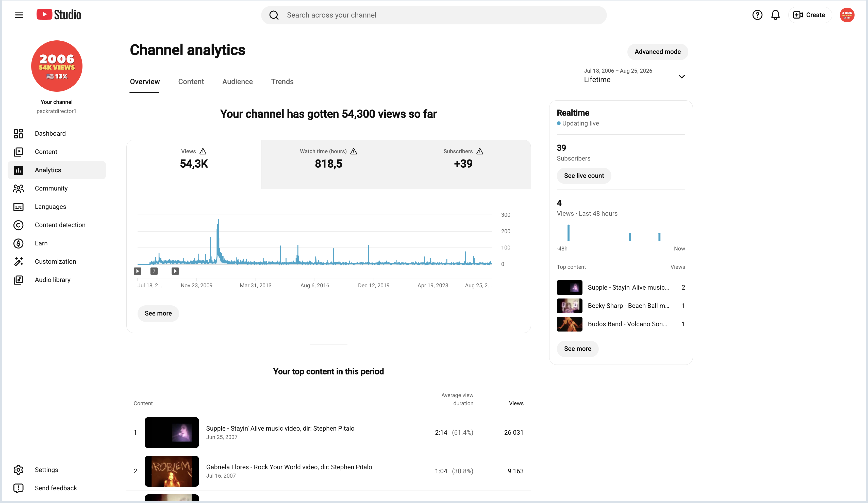Open Settings gear in sidebar
Screen dimensions: 868x503
18,470
